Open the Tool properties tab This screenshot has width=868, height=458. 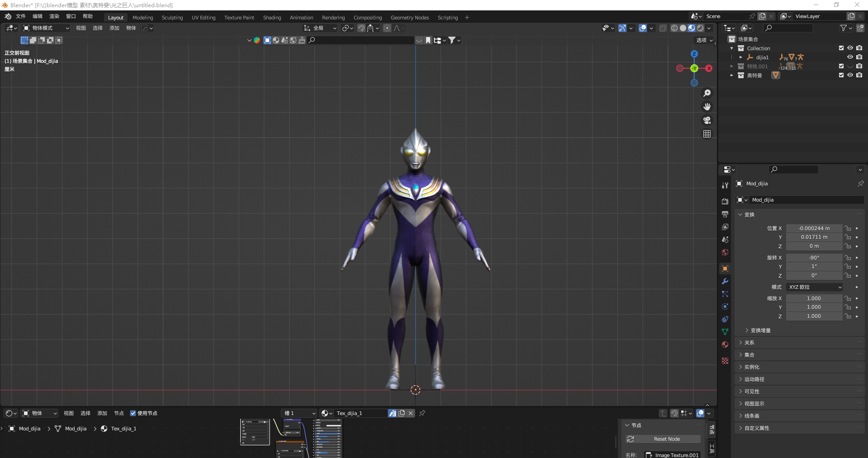tap(725, 185)
